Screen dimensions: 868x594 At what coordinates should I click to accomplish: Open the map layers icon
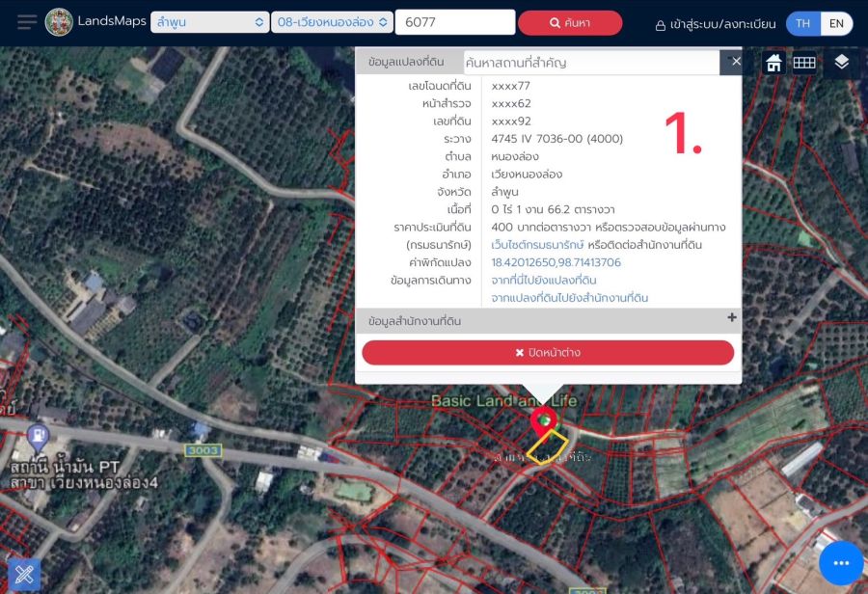tap(842, 63)
